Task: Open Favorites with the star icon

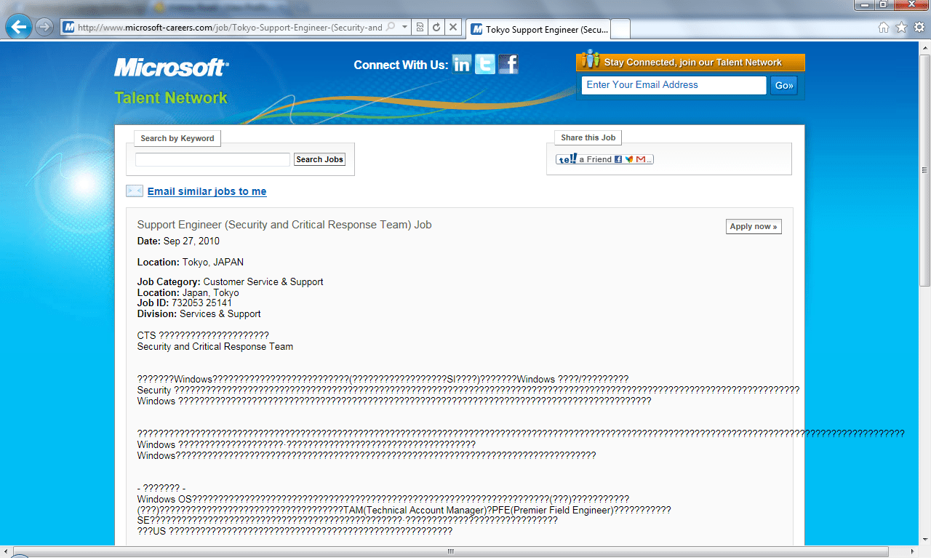Action: 901,28
